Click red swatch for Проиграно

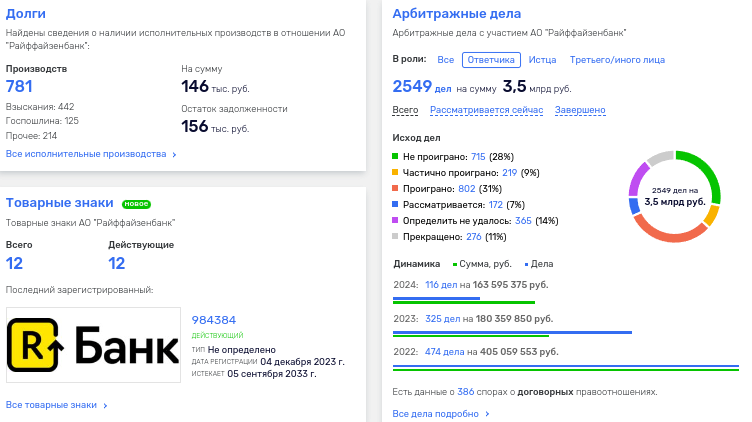[x=395, y=188]
